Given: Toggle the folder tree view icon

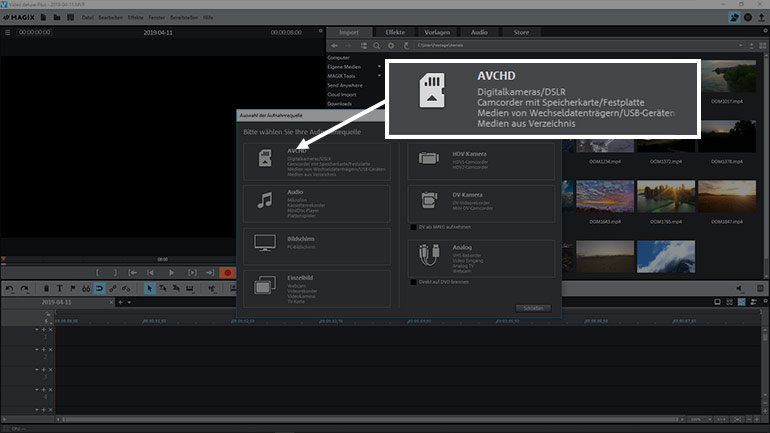Looking at the screenshot, I should pos(363,46).
